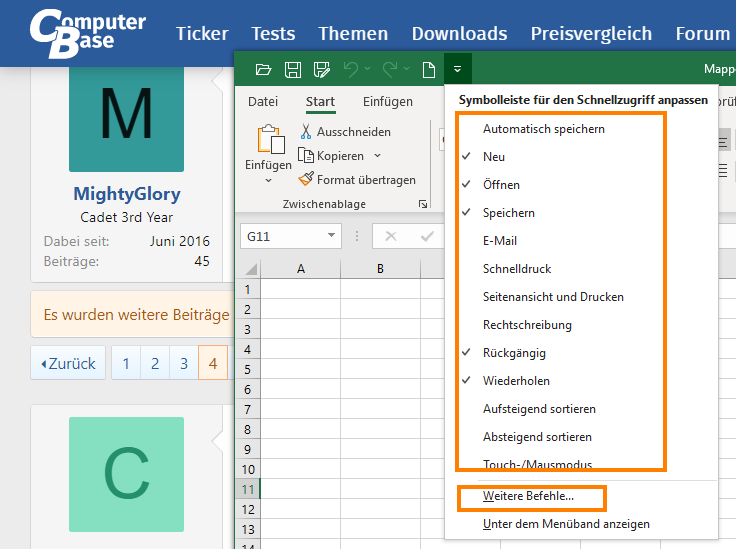Screen dimensions: 736x549
Task: Click the Redo arrow icon
Action: (390, 69)
